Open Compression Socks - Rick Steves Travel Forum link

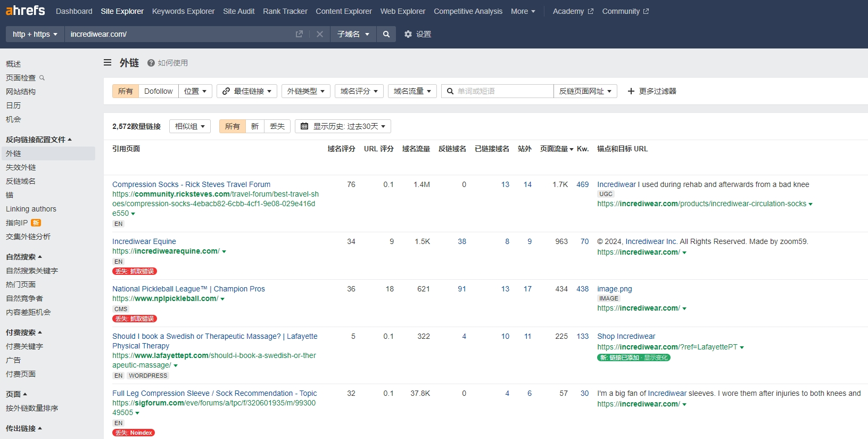click(192, 184)
